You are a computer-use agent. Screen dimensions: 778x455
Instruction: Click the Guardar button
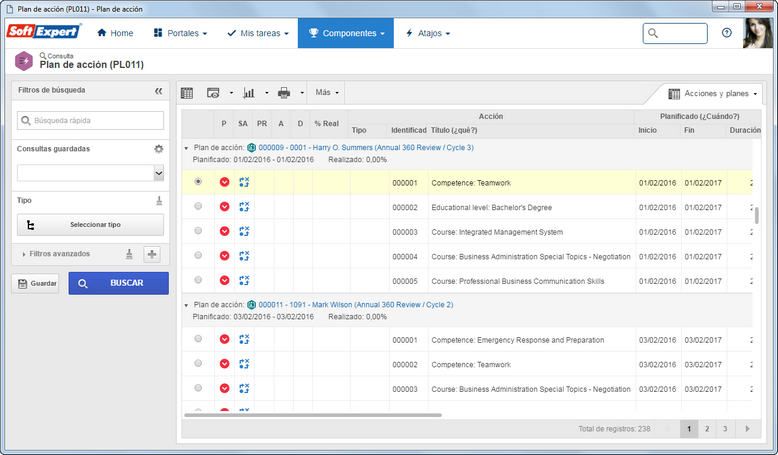(35, 283)
